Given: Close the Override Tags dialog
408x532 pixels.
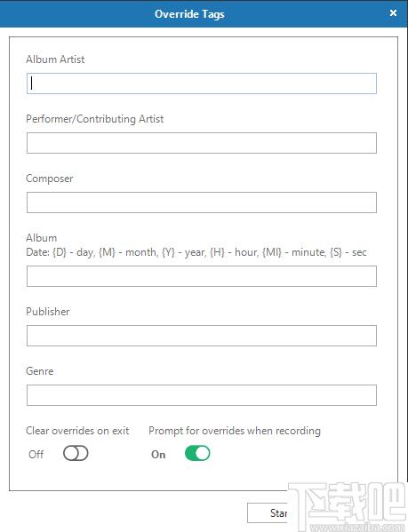Looking at the screenshot, I should tap(393, 13).
